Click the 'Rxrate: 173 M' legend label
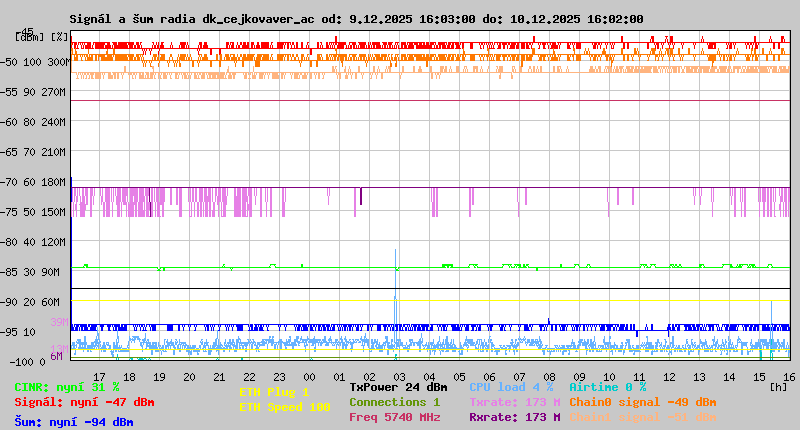 coord(515,417)
